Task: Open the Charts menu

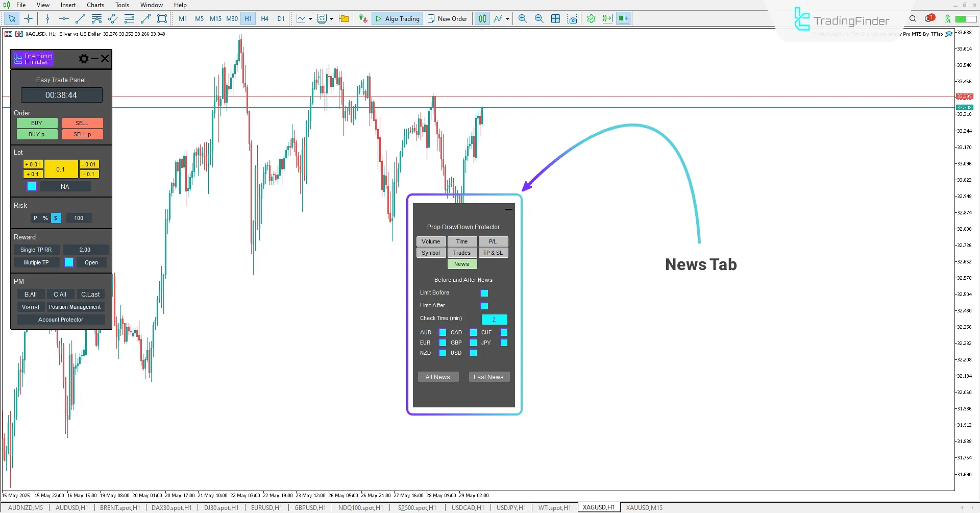Action: coord(95,5)
